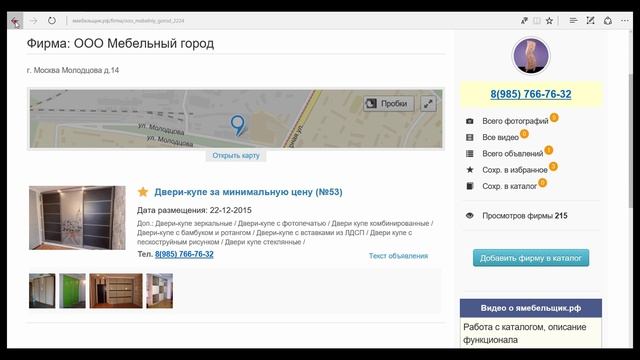
Task: Open the fourth checkered wardrobe thumbnail
Action: (160, 291)
